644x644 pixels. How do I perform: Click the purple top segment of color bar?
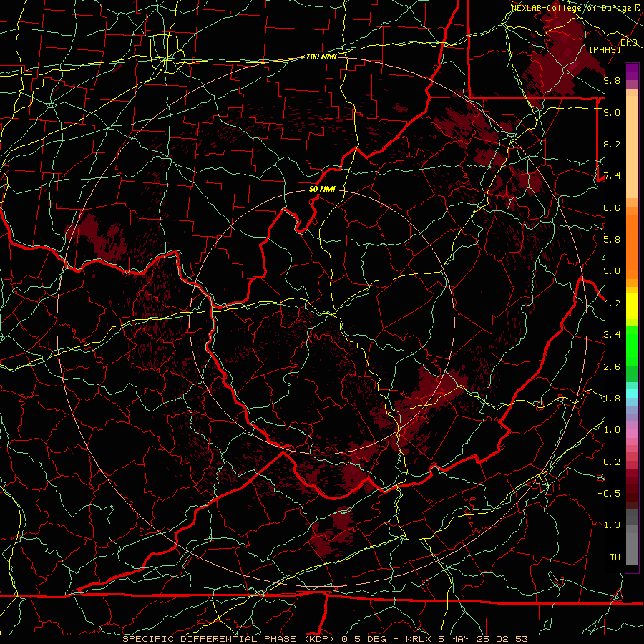point(632,72)
